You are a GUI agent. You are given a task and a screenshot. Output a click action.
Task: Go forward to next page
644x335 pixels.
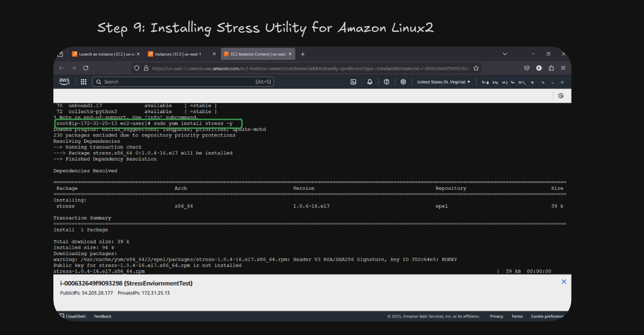pyautogui.click(x=73, y=68)
